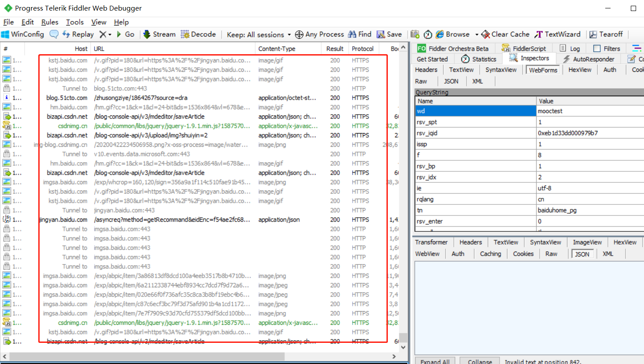Select the request HexView tab next to WebForms
The height and width of the screenshot is (364, 644).
[580, 70]
